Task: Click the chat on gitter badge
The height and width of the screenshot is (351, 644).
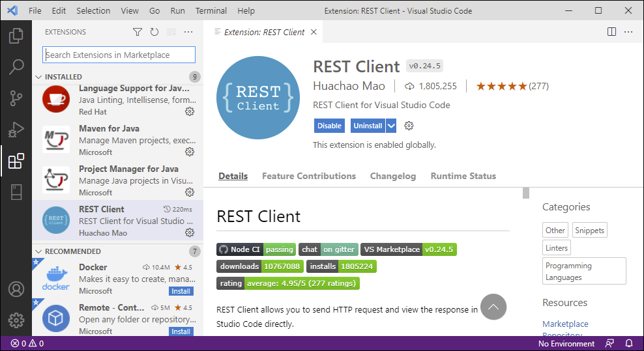Action: 328,249
